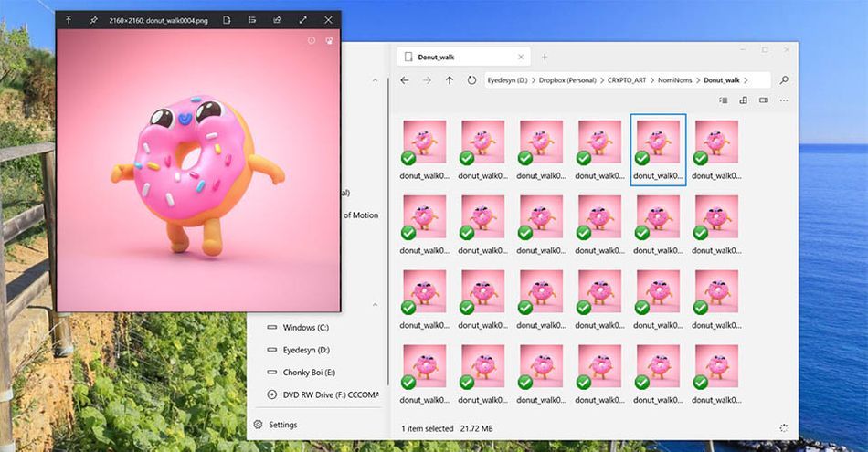Click the stay-on-top arrow icon in preview window
The height and width of the screenshot is (452, 868).
click(69, 20)
